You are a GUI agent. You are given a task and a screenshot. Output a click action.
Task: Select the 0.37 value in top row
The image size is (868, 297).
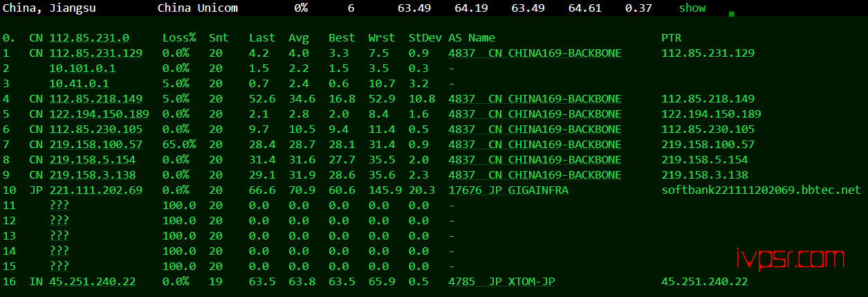point(638,8)
